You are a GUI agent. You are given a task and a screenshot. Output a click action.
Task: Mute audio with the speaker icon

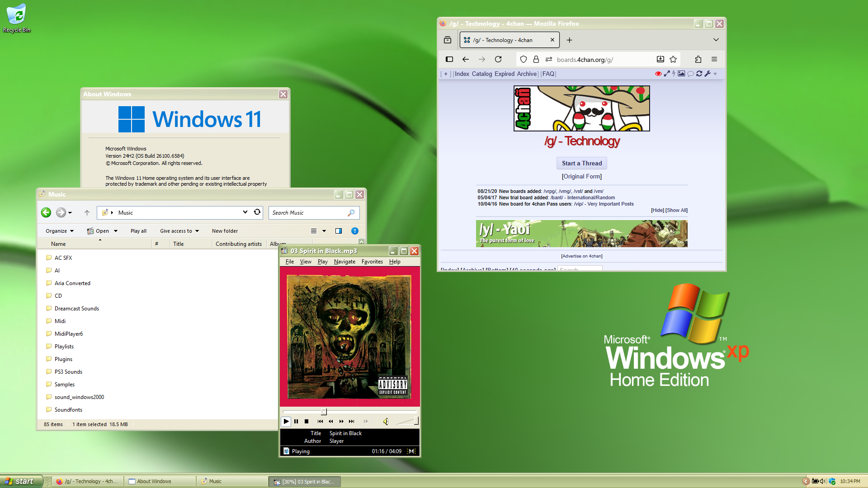[x=386, y=421]
